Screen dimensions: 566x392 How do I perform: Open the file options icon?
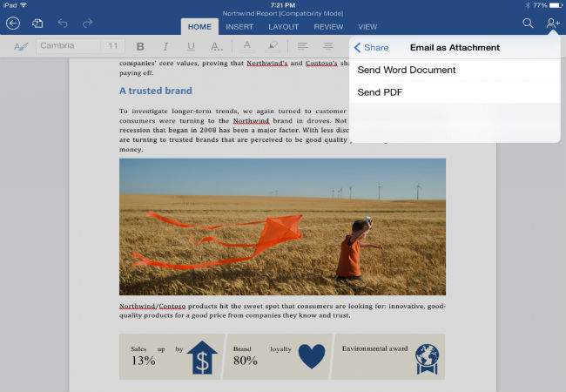point(37,24)
